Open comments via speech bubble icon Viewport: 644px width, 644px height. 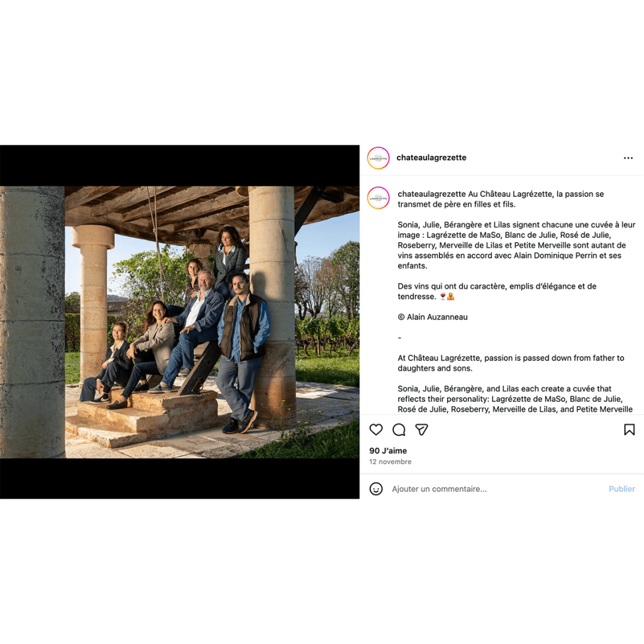[399, 430]
